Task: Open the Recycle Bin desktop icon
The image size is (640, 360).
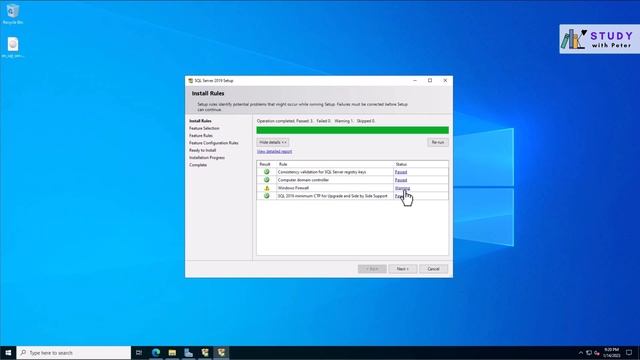Action: 13,13
